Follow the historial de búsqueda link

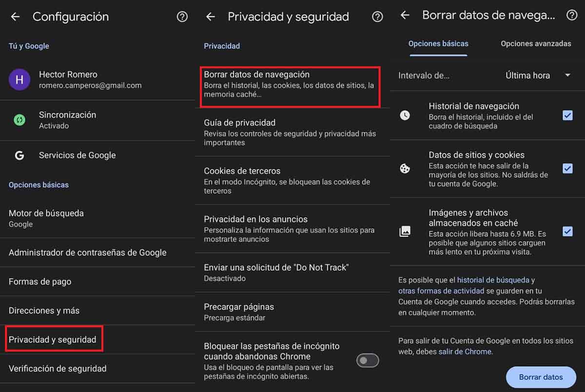click(493, 280)
